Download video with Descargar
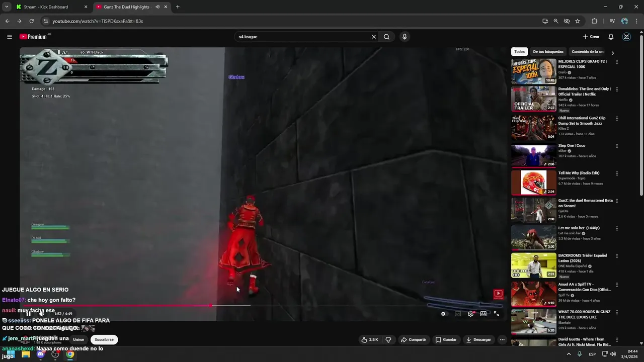Image resolution: width=644 pixels, height=362 pixels. (x=478, y=339)
